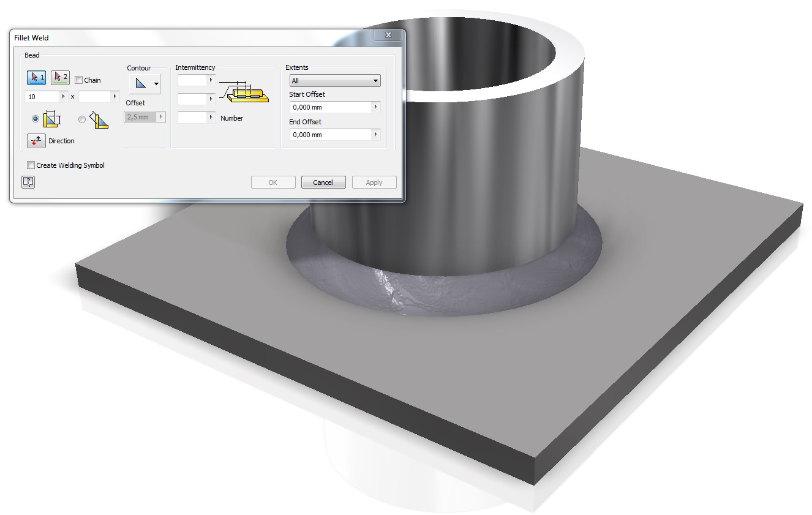The height and width of the screenshot is (515, 812).
Task: Expand arrow of second leg size field
Action: pyautogui.click(x=115, y=97)
